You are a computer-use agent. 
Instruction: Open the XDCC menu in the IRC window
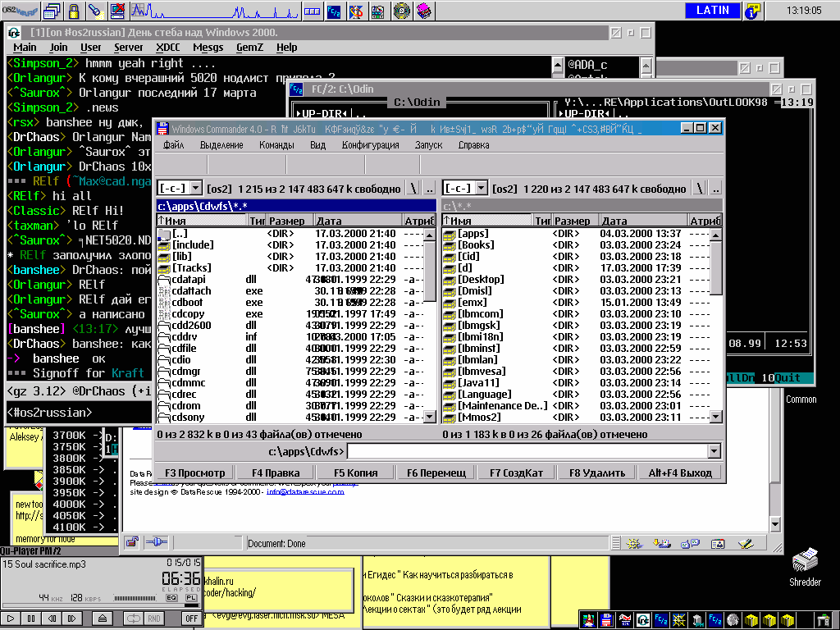coord(167,47)
